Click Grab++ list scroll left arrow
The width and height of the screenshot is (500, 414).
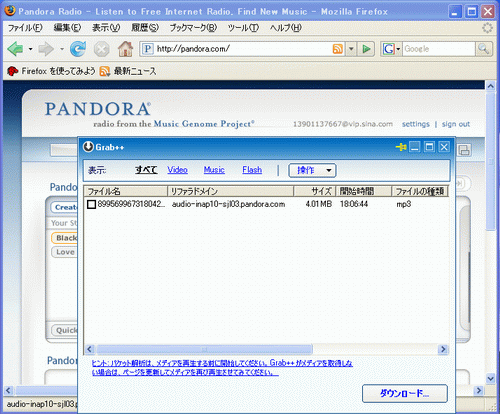[89, 349]
